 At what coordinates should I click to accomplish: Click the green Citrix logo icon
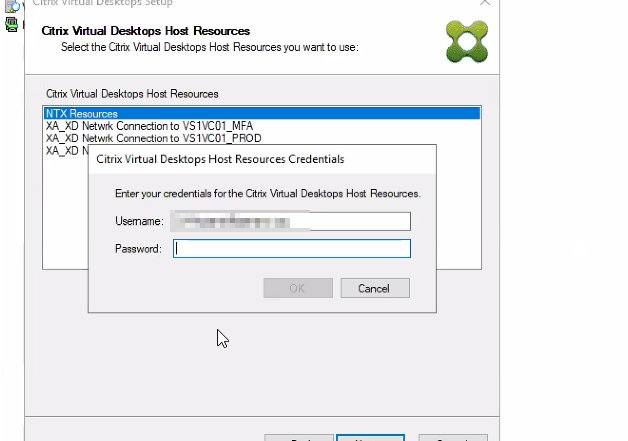pos(467,42)
